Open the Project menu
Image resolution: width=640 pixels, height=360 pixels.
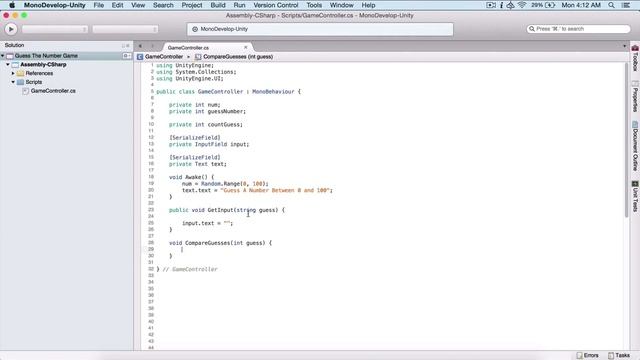pyautogui.click(x=192, y=5)
